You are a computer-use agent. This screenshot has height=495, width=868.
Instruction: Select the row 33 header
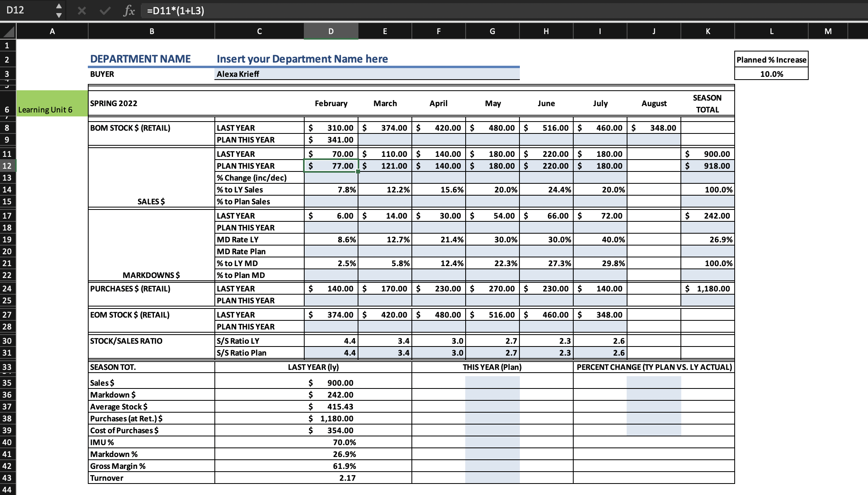point(8,367)
